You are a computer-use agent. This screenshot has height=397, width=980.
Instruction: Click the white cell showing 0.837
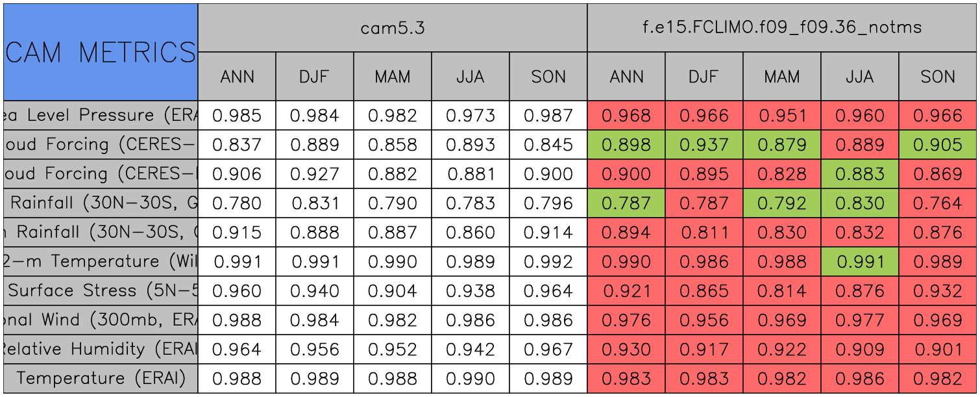(237, 145)
